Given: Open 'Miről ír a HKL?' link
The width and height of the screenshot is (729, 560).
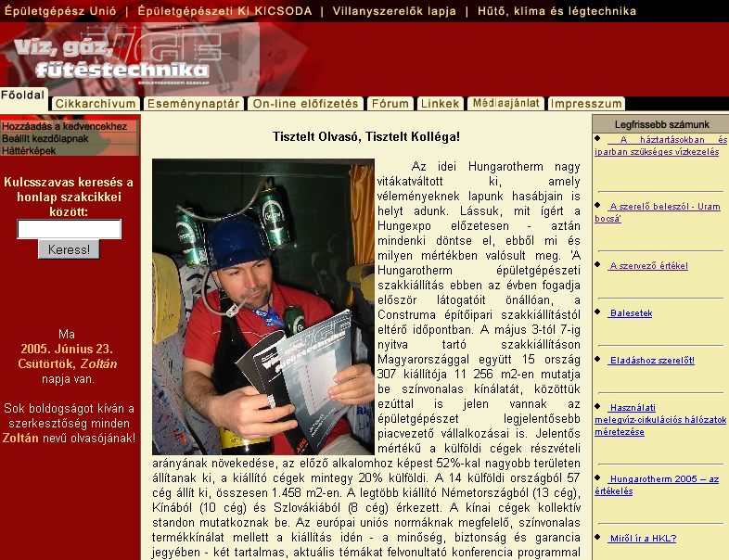Looking at the screenshot, I should tap(643, 538).
